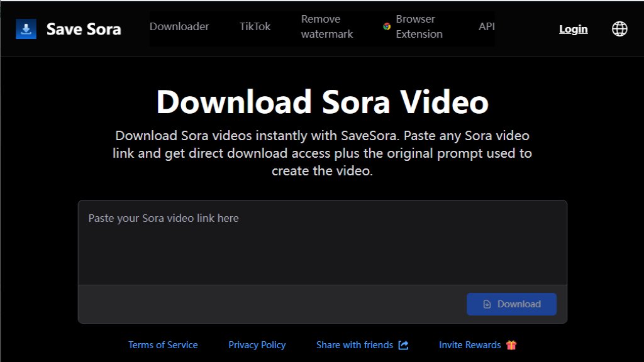The height and width of the screenshot is (362, 644).
Task: Open the API nav item
Action: (x=486, y=26)
